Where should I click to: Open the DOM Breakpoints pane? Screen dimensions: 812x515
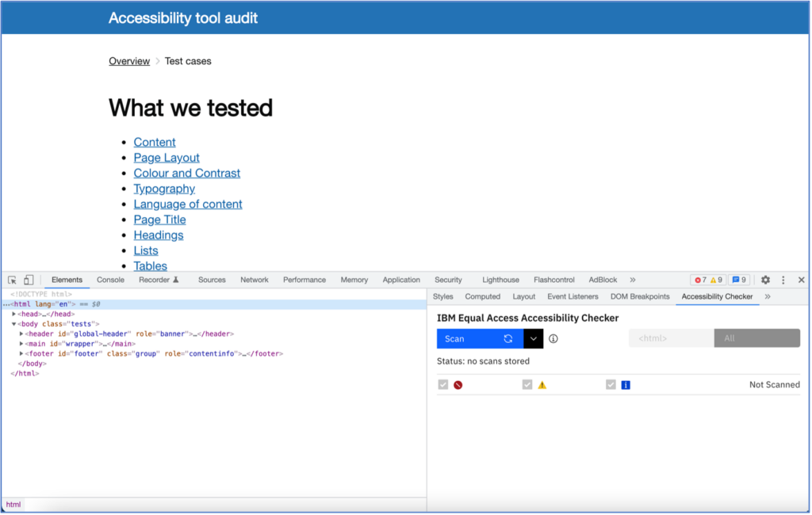click(640, 296)
